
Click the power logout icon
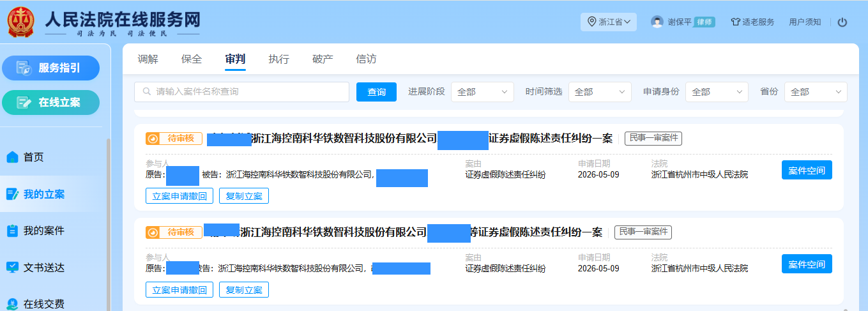(842, 22)
